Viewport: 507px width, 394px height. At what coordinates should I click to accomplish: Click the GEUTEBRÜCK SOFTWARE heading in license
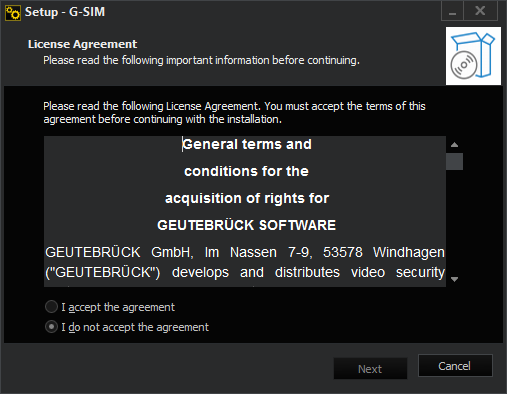tap(246, 225)
